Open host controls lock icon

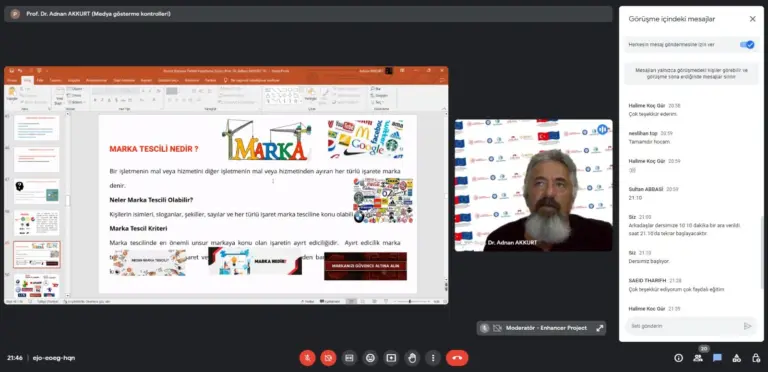click(756, 358)
